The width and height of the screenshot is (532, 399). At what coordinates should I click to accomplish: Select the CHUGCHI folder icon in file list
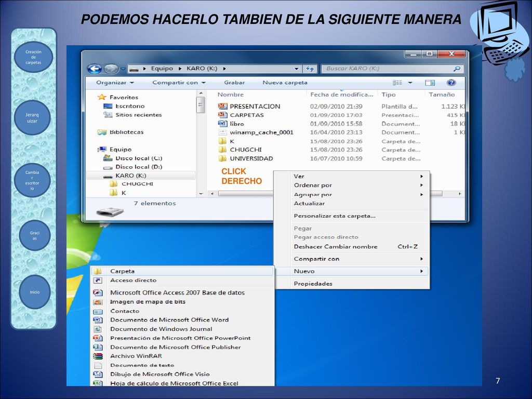222,150
